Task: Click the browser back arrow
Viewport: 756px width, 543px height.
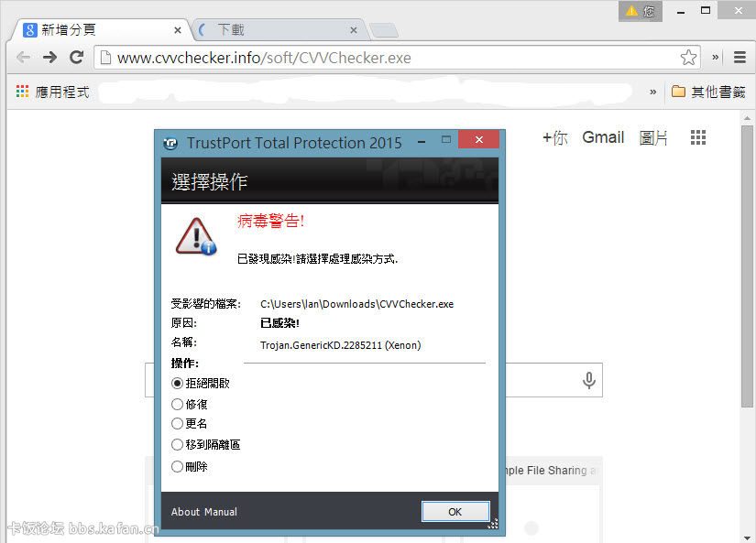Action: coord(23,58)
